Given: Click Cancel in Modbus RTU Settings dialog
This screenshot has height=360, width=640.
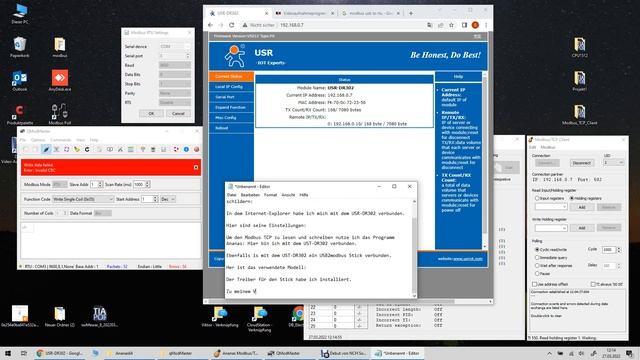Looking at the screenshot, I should tap(178, 113).
